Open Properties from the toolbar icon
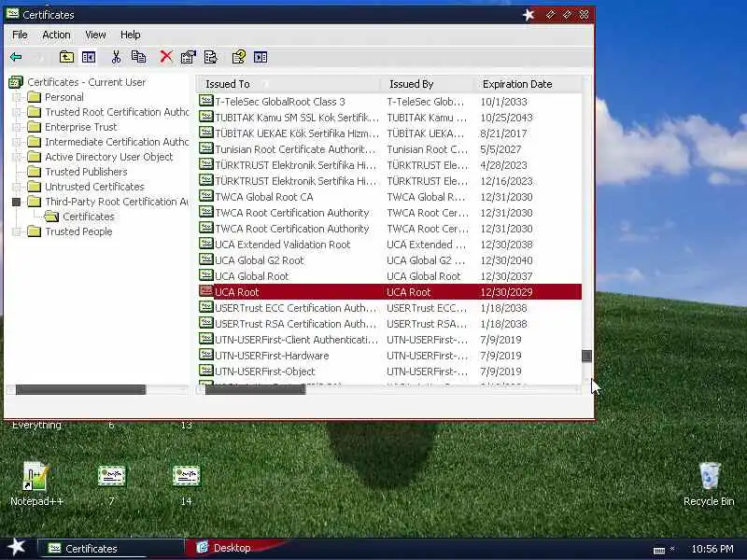 (189, 57)
